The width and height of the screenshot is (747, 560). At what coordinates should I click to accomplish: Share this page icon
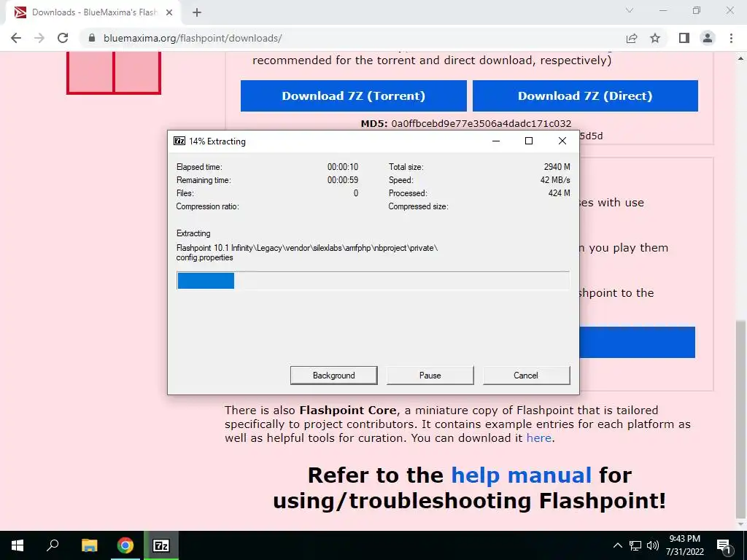[x=632, y=38]
